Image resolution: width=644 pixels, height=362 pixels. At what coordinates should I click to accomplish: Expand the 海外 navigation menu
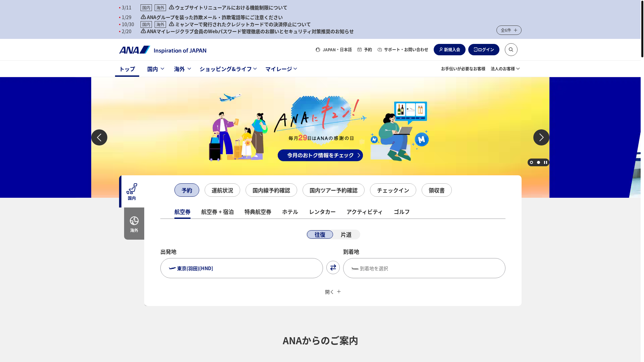182,69
